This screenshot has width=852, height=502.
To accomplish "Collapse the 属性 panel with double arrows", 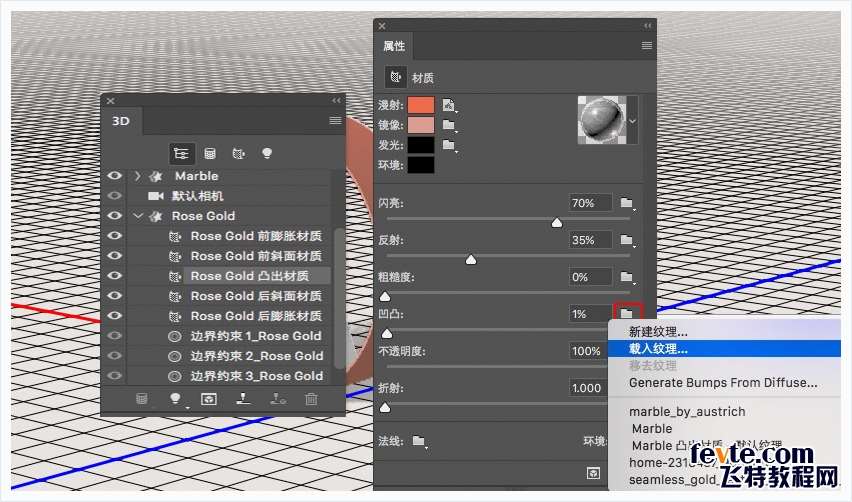I will (648, 26).
